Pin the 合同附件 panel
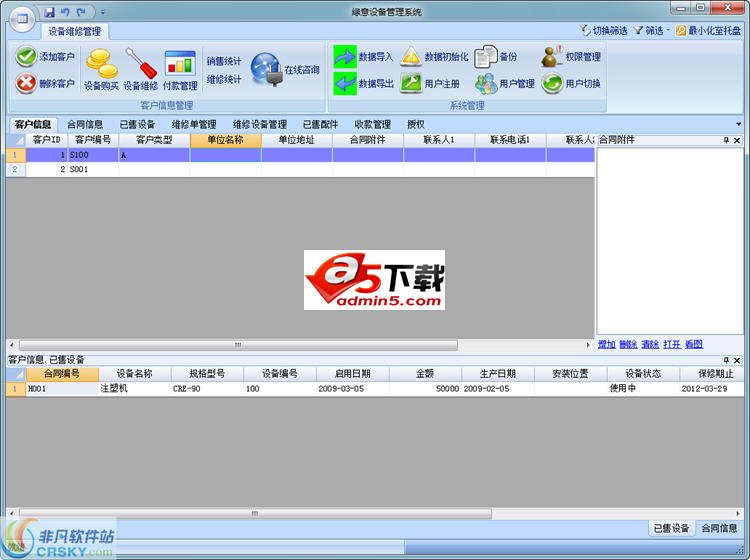Viewport: 750px width, 560px height. [726, 140]
